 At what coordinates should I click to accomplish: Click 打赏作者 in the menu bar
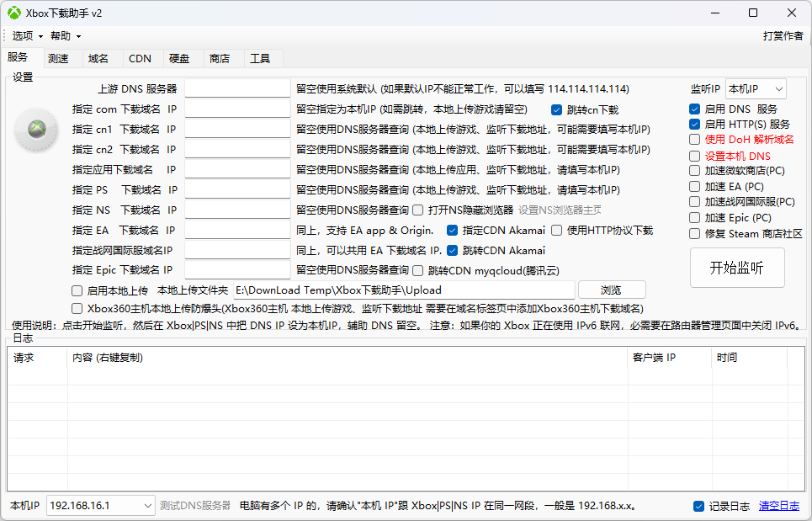[x=782, y=36]
